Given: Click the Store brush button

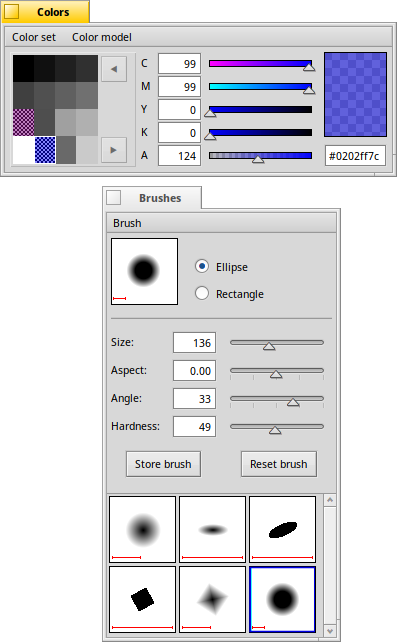Looking at the screenshot, I should pos(163,464).
